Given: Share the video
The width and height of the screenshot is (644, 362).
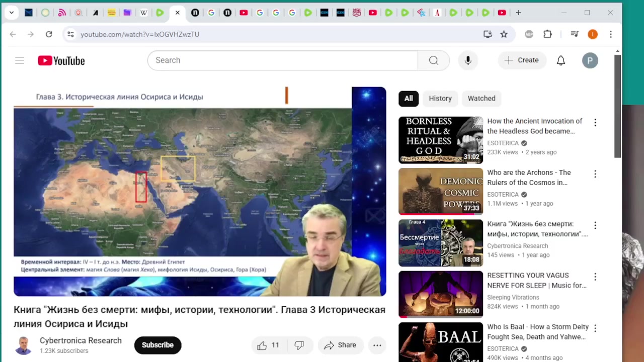Looking at the screenshot, I should (x=340, y=345).
